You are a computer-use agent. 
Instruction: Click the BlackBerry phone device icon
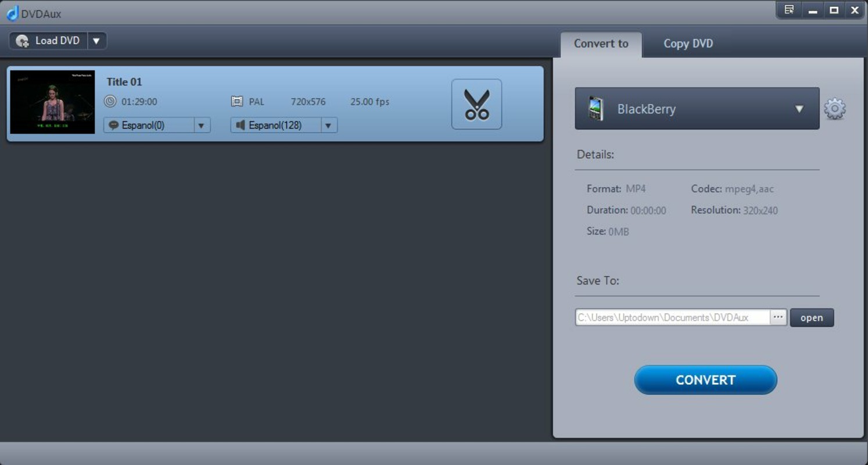[596, 109]
